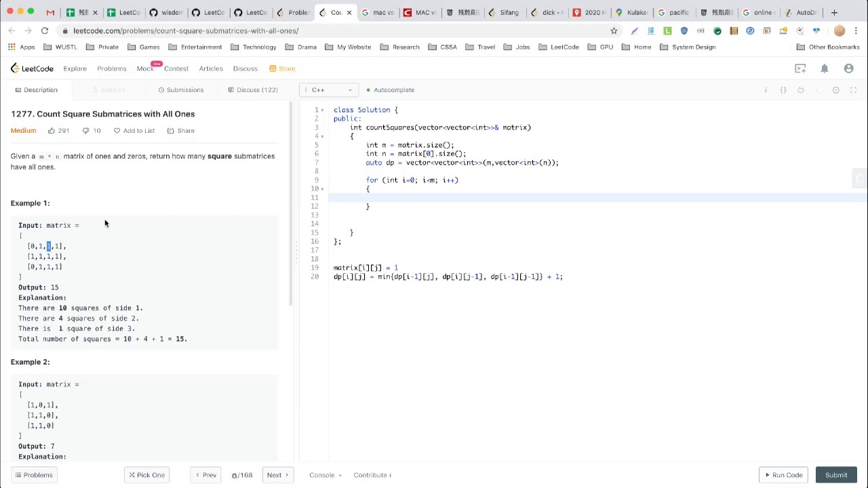Like the problem with the thumbs up icon
Viewport: 868px width, 488px height.
(x=52, y=131)
